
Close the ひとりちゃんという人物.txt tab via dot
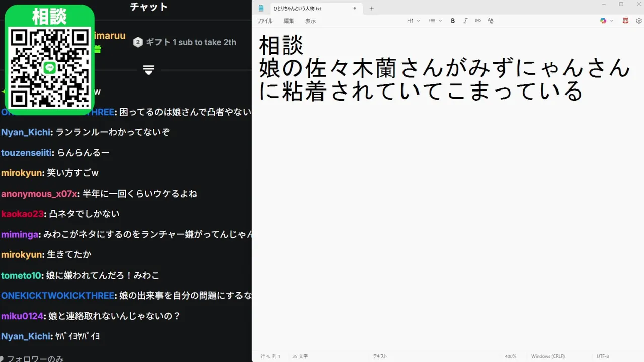[355, 8]
